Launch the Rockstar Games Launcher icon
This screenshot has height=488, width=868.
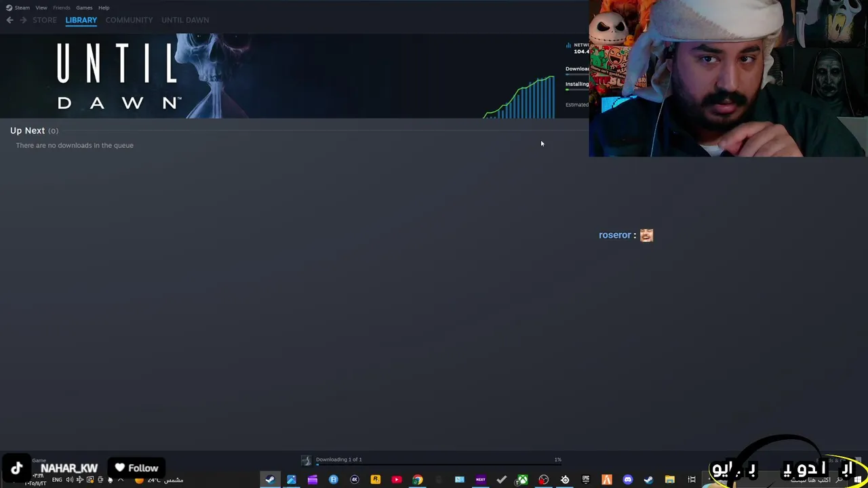click(376, 480)
